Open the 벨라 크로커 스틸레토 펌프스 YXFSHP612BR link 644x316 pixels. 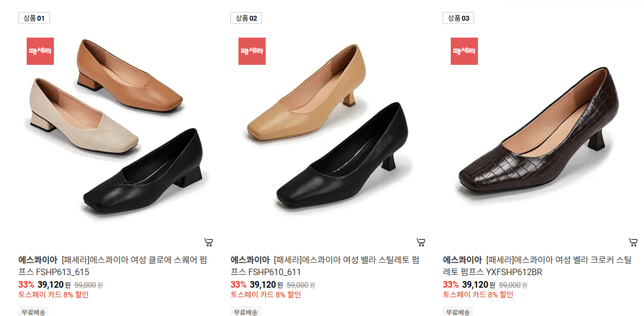coord(537,266)
